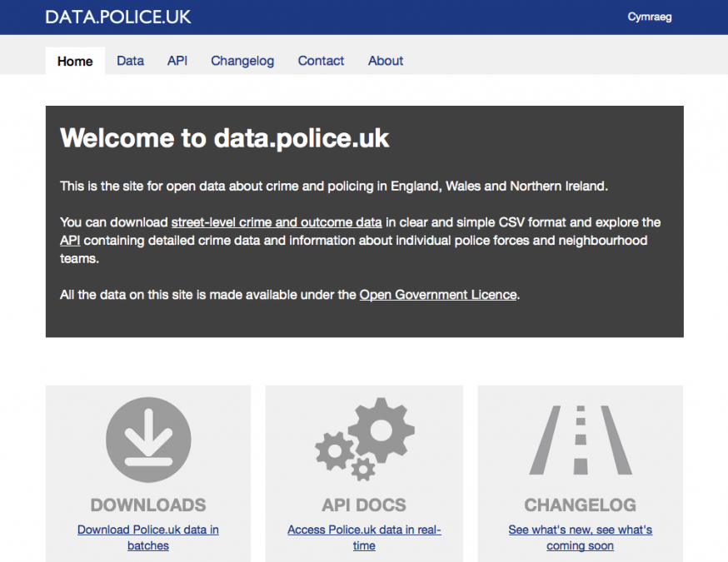Follow the street-level crime and outcome data link
The height and width of the screenshot is (562, 728).
(x=277, y=222)
